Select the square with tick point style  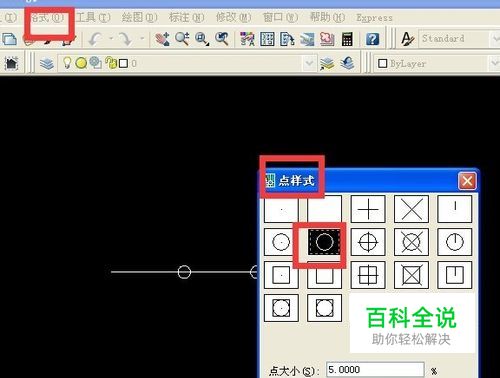[455, 275]
